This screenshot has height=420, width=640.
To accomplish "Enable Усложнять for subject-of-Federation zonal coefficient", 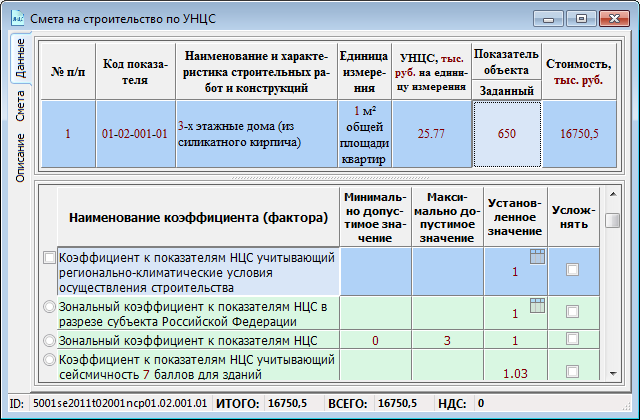I will (x=572, y=312).
